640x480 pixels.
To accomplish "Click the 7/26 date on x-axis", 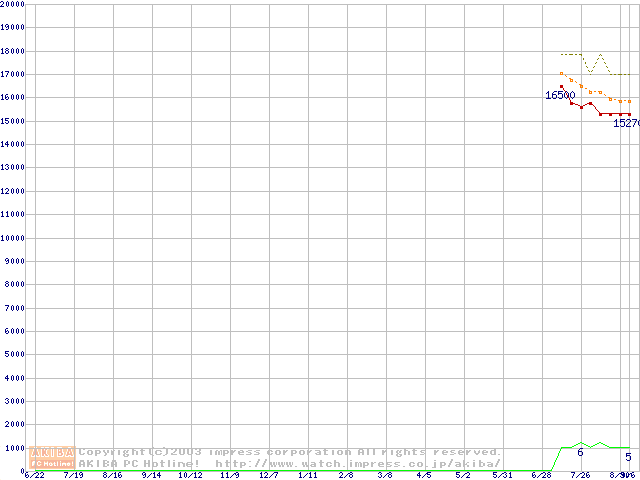I will click(580, 475).
